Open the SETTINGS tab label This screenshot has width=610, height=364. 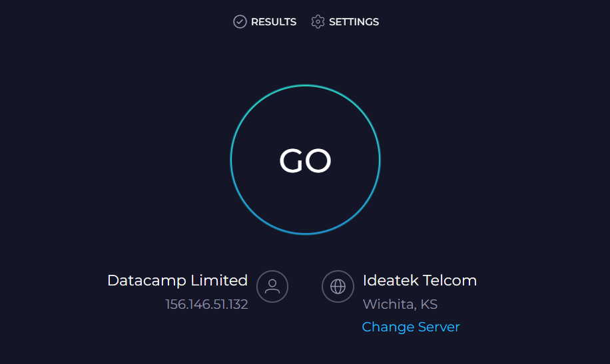tap(354, 22)
